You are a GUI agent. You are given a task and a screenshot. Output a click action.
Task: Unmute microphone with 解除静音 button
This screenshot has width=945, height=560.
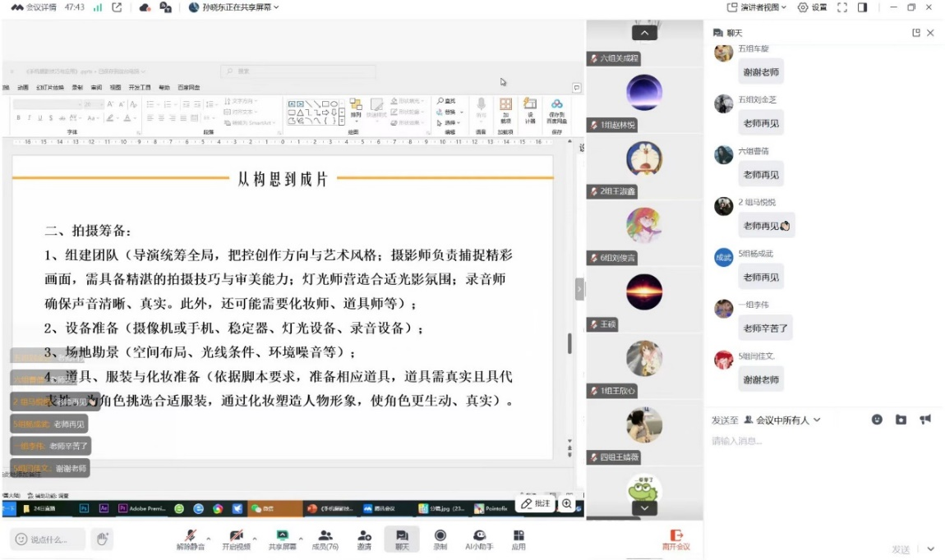click(191, 538)
